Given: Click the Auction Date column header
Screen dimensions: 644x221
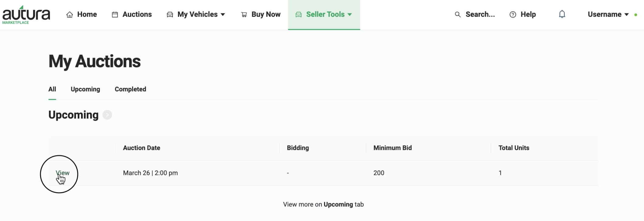Looking at the screenshot, I should tap(142, 148).
